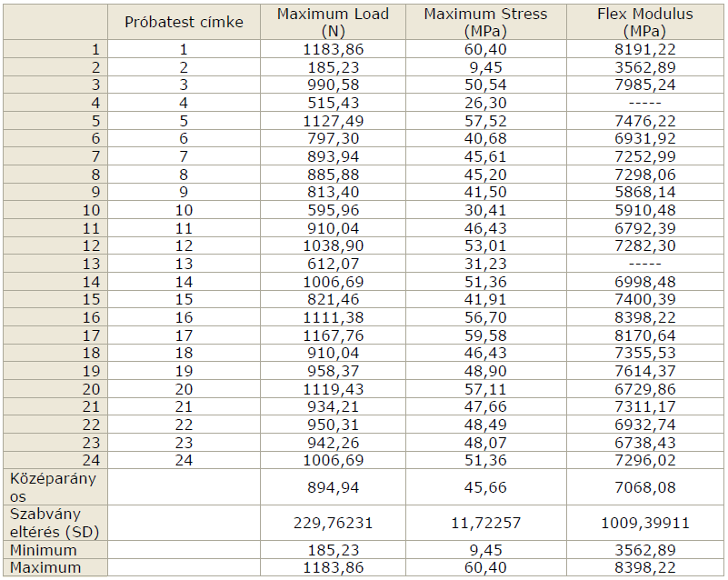
Task: Click the 'Maximum Stress (MPa)' column header
Action: click(x=485, y=23)
